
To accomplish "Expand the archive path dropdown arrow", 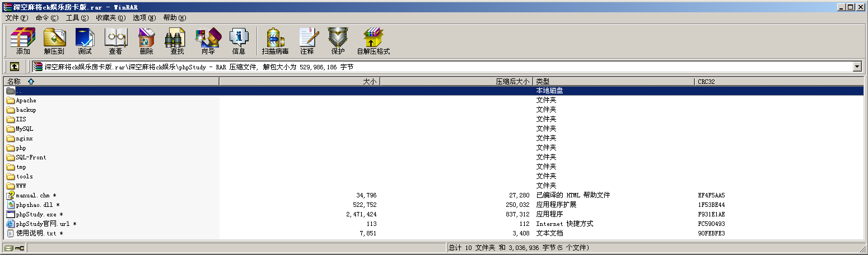I will tap(857, 67).
